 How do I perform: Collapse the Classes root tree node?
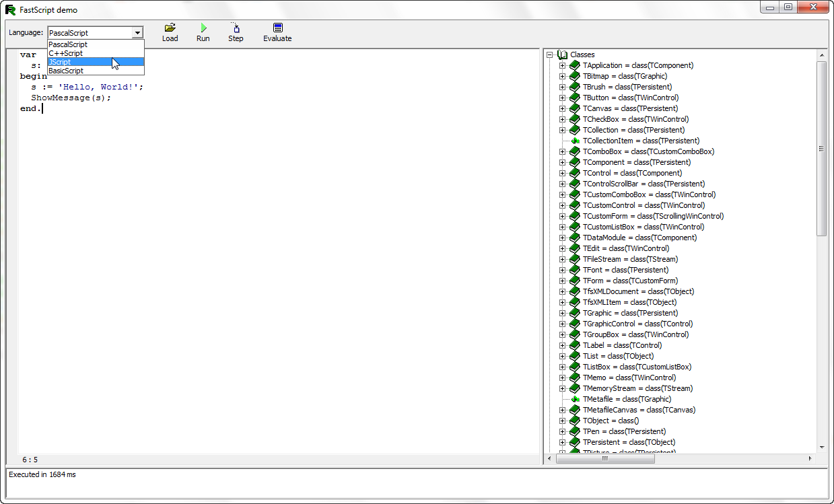[550, 55]
